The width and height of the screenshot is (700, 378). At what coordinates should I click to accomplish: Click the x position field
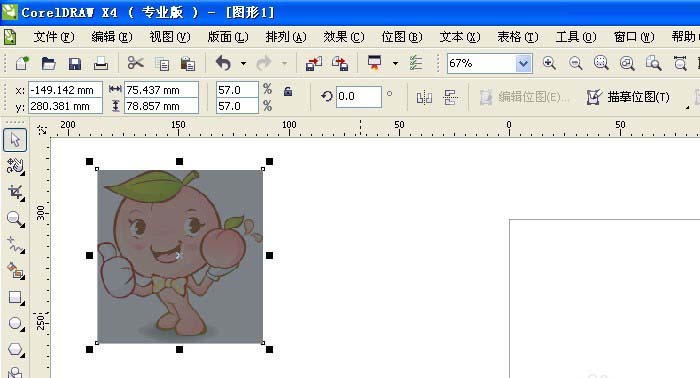point(65,90)
